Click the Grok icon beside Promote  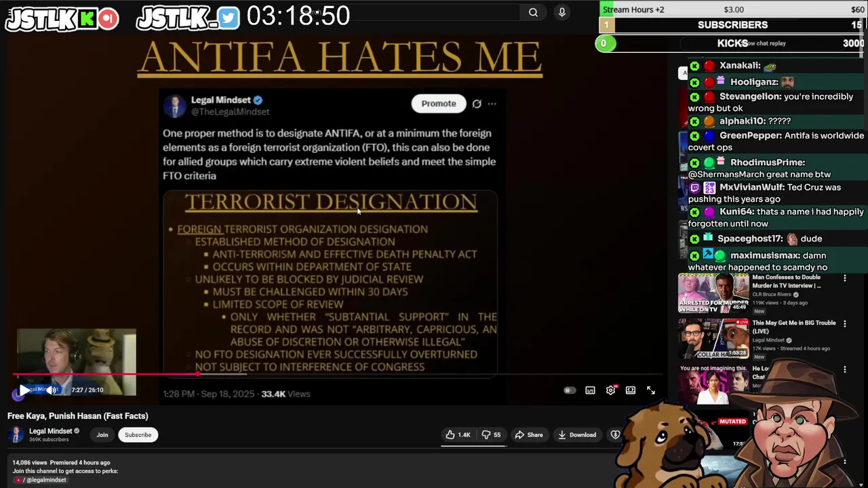[477, 104]
